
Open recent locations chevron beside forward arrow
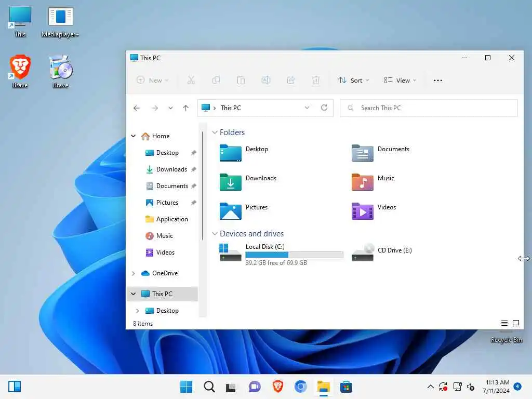point(170,108)
